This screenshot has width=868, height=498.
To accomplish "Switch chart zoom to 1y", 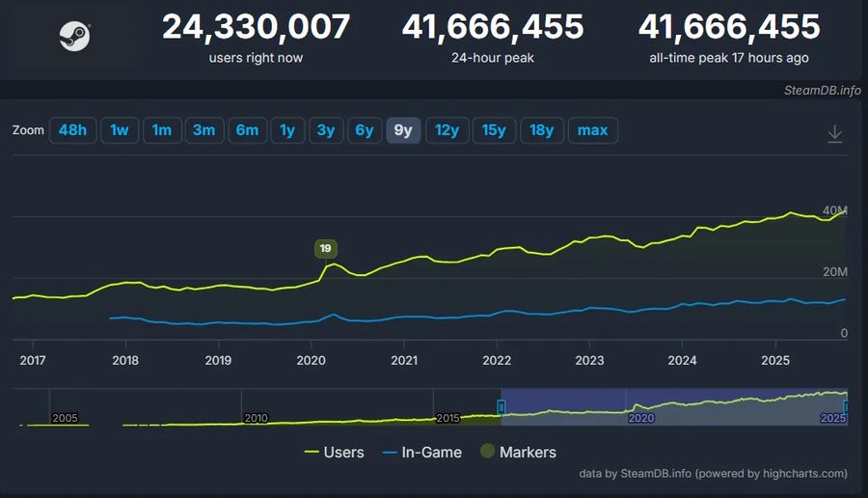I will point(287,130).
